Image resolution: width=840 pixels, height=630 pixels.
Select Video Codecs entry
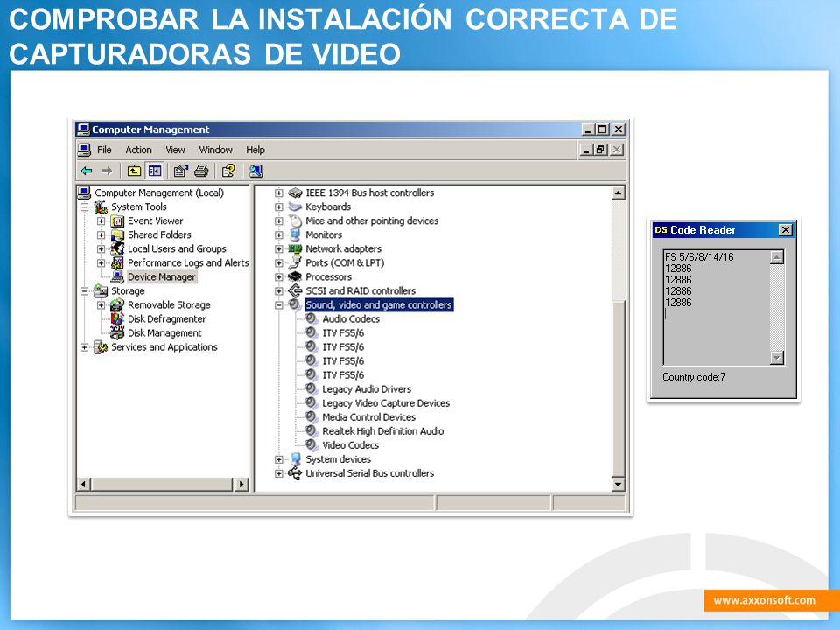coord(350,445)
